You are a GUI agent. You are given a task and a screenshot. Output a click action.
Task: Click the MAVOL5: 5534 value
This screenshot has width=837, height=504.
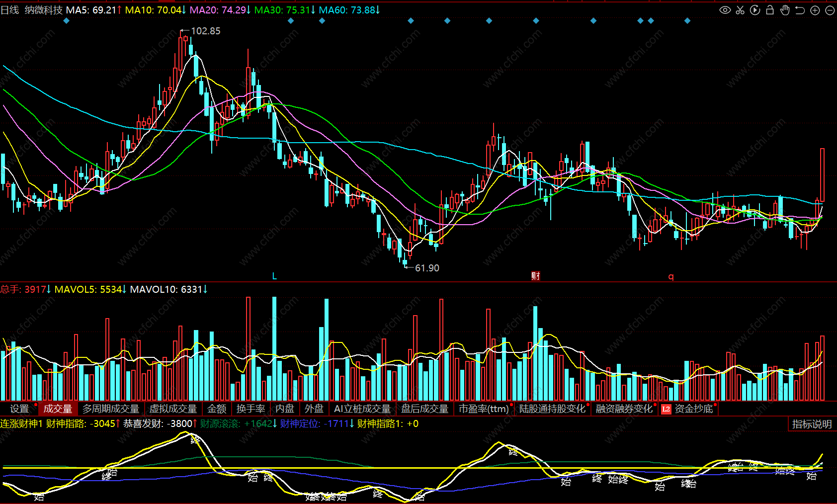click(90, 289)
